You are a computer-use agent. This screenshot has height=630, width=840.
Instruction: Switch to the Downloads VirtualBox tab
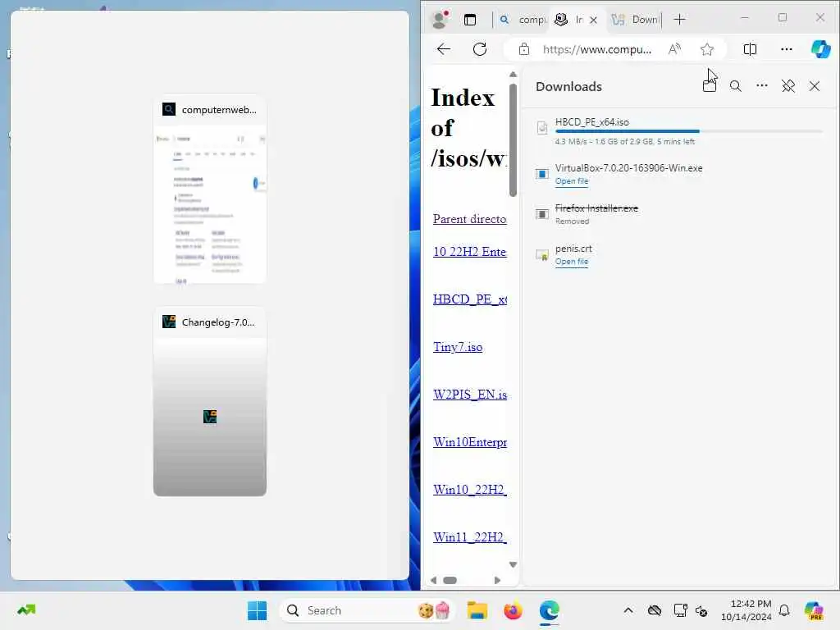click(x=635, y=20)
